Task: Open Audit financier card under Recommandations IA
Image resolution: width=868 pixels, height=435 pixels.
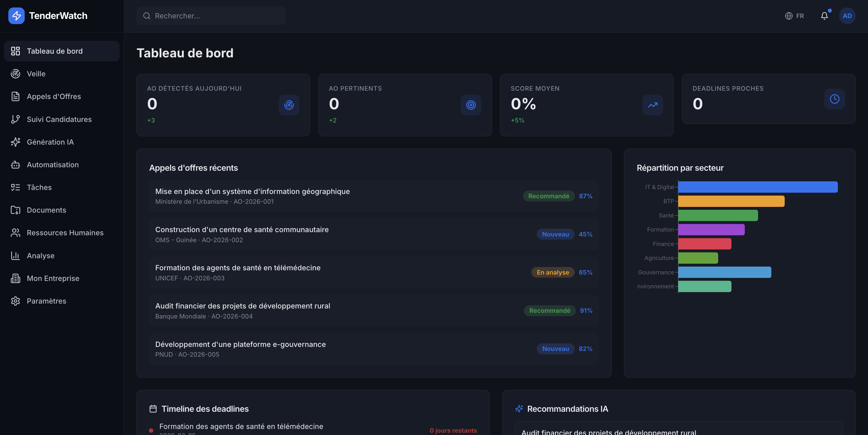Action: 679,429
